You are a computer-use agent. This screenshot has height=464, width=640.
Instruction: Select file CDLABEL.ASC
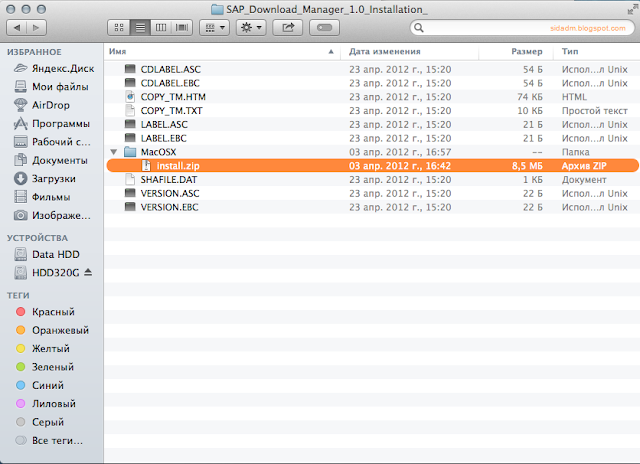371,69
